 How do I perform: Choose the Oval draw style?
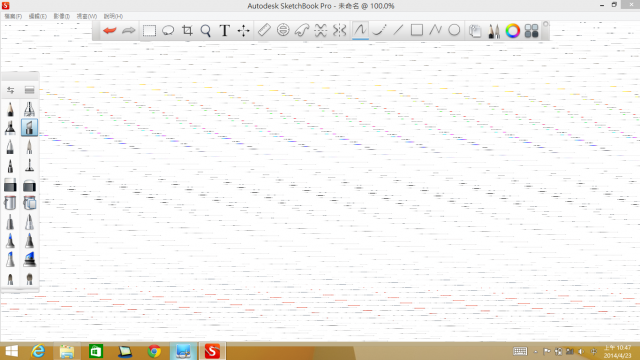[x=454, y=30]
